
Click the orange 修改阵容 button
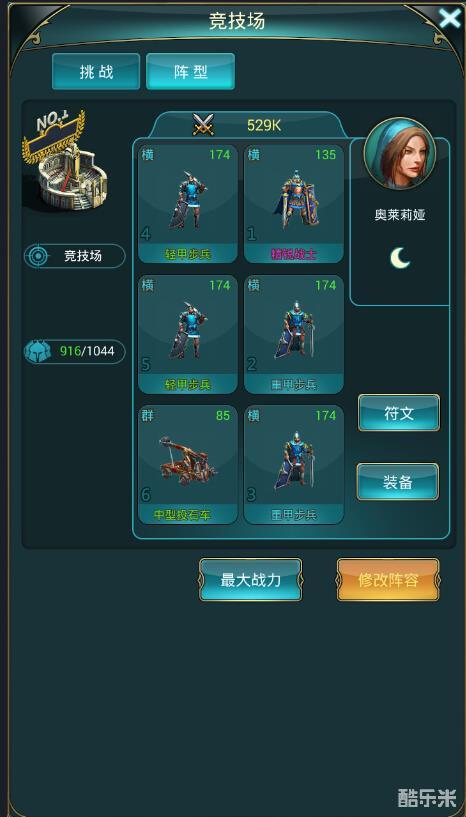click(x=388, y=580)
